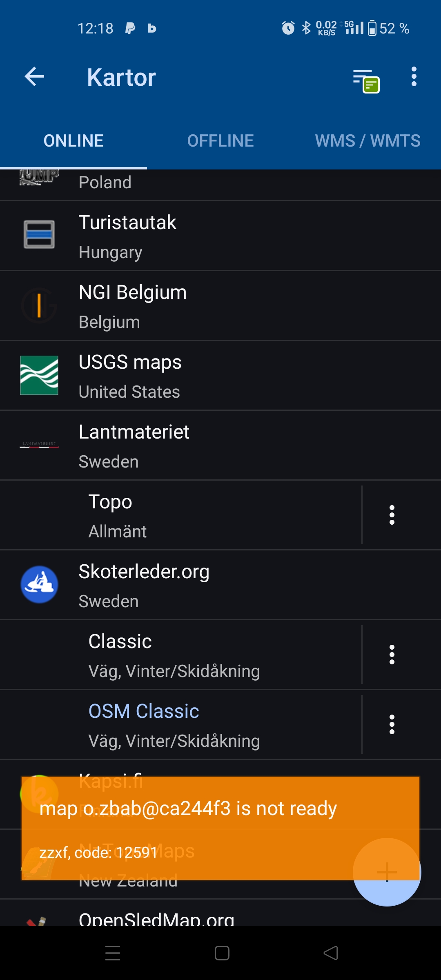Tap the NGI Belgium logo icon
The height and width of the screenshot is (980, 441).
tap(39, 305)
